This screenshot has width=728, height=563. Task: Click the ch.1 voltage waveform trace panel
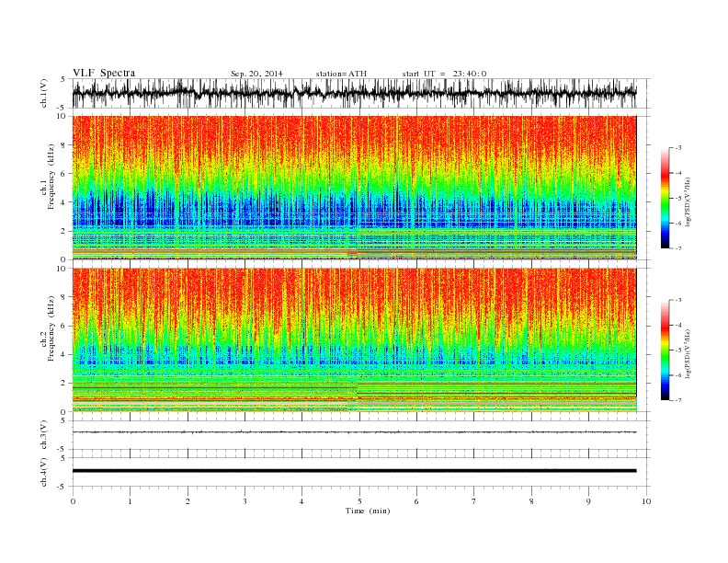[354, 93]
